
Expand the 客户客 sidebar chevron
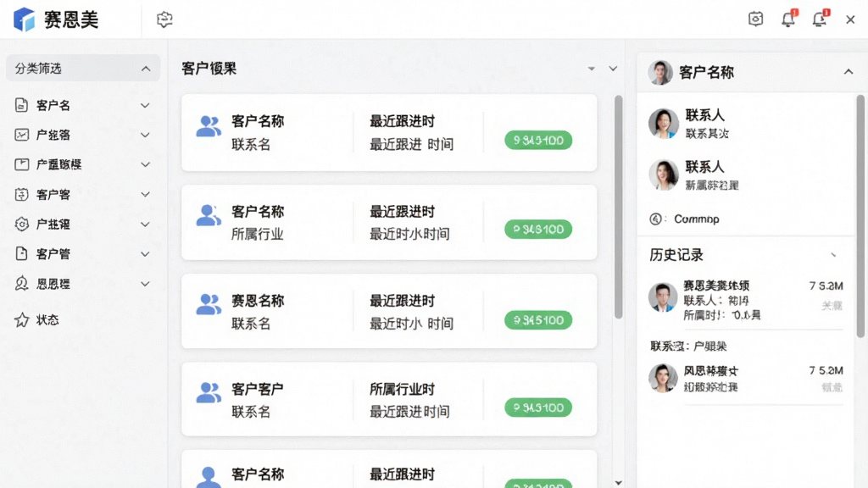[x=145, y=194]
